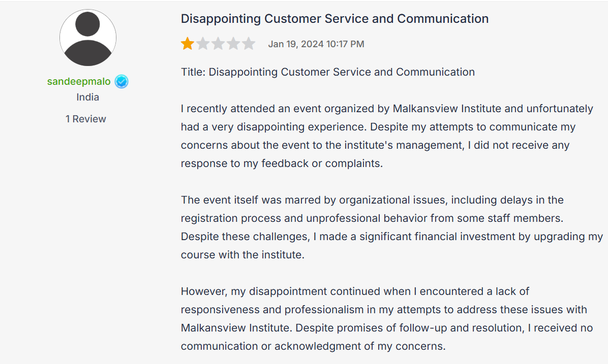Click the blue verified badge beside sandeepmalo
Screen dimensions: 608x364
(121, 82)
